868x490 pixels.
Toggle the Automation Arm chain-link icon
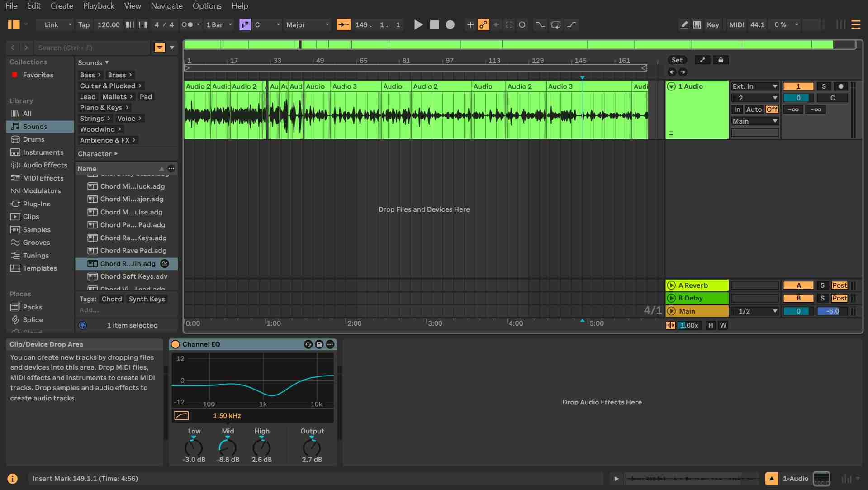pyautogui.click(x=483, y=24)
